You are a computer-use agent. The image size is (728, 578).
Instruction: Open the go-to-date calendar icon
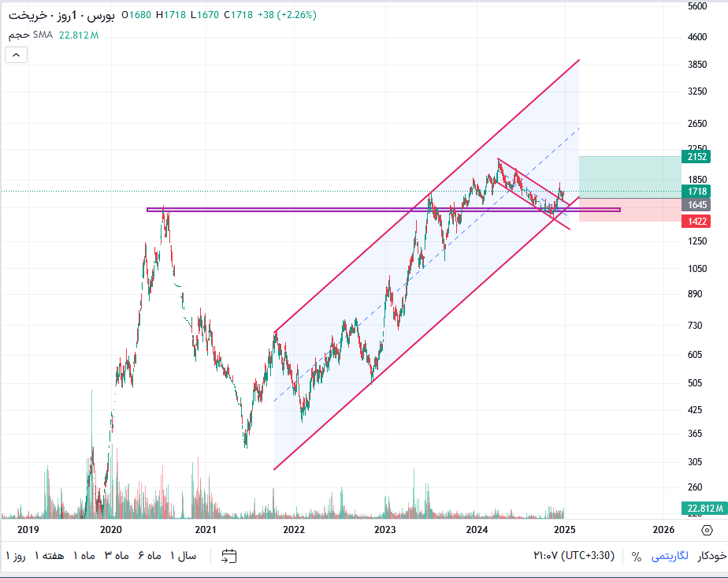point(229,556)
